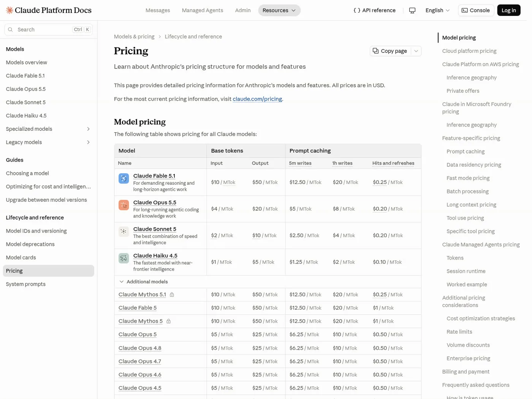Click the Claude Haiku 4.5 model icon
This screenshot has height=399, width=532.
point(123,258)
